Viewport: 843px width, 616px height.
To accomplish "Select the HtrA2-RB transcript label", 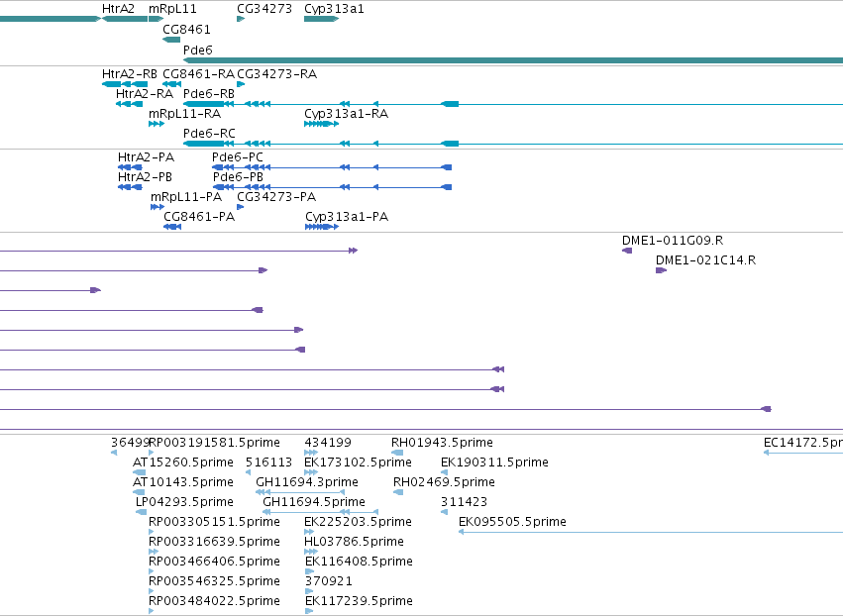I will point(130,73).
